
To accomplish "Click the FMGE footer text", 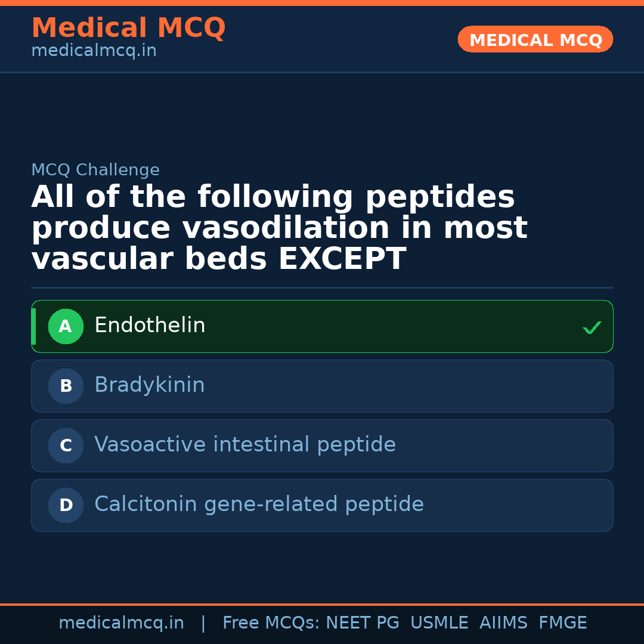I will coord(562,623).
